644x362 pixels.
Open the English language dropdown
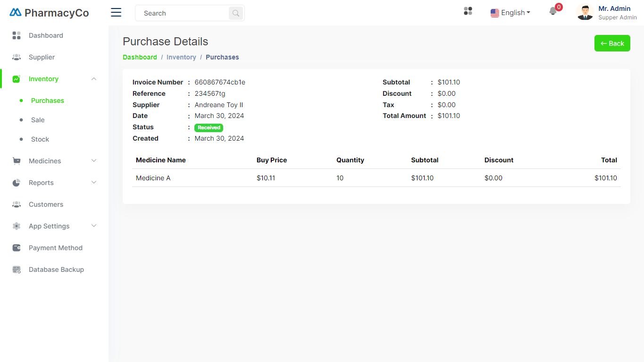point(510,13)
